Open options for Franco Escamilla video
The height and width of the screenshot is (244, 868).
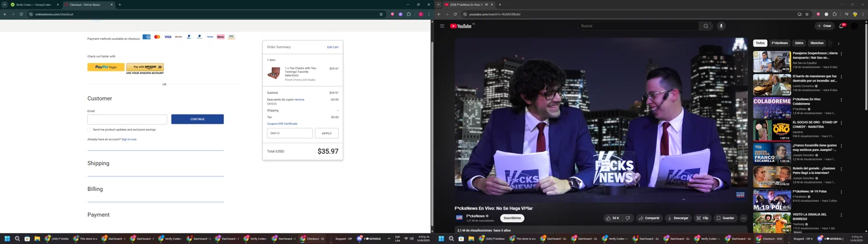841,146
